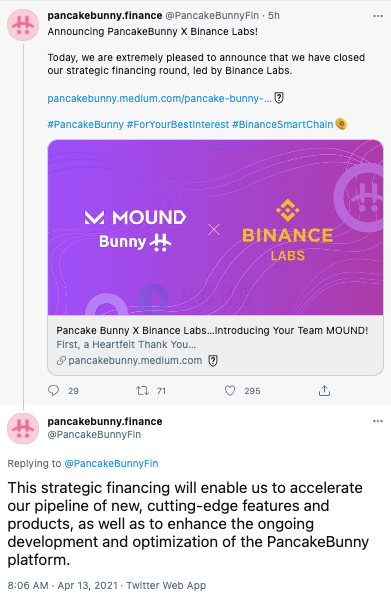Retweet the Binance Labs announcement
The width and height of the screenshot is (391, 599).
pyautogui.click(x=142, y=390)
